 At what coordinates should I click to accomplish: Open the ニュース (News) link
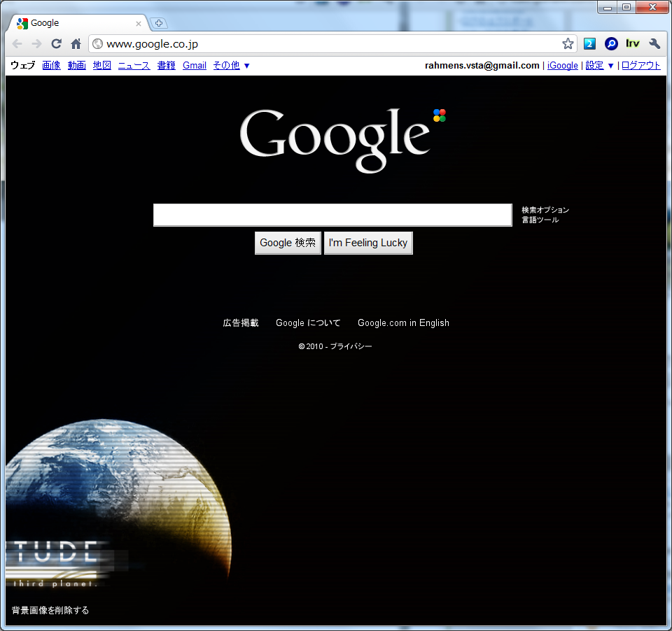134,66
